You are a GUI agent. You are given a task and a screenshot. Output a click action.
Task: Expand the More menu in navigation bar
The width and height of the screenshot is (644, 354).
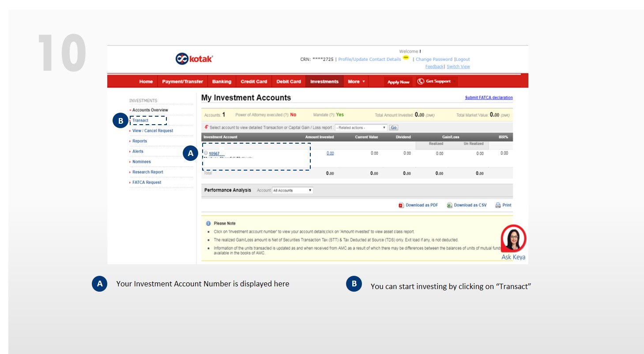356,82
